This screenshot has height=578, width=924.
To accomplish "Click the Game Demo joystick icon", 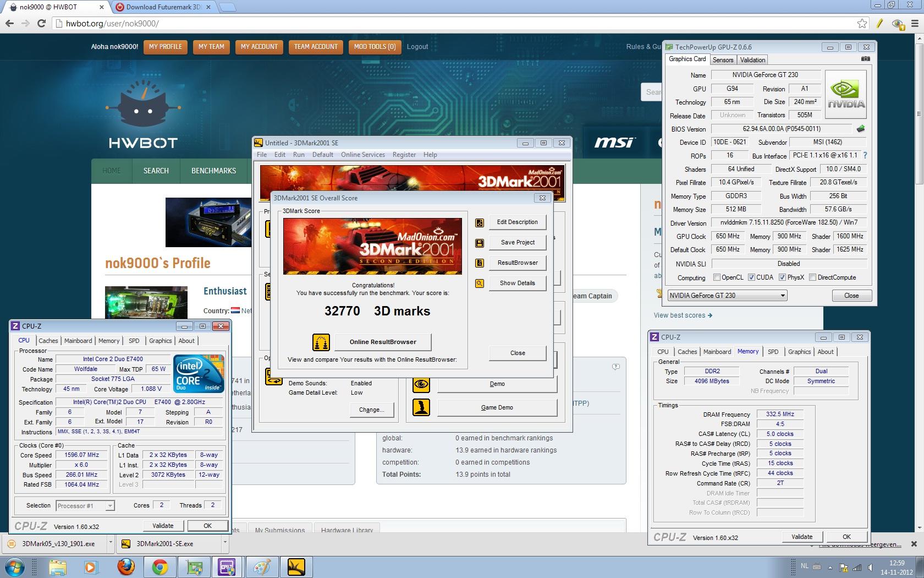I will pyautogui.click(x=421, y=407).
